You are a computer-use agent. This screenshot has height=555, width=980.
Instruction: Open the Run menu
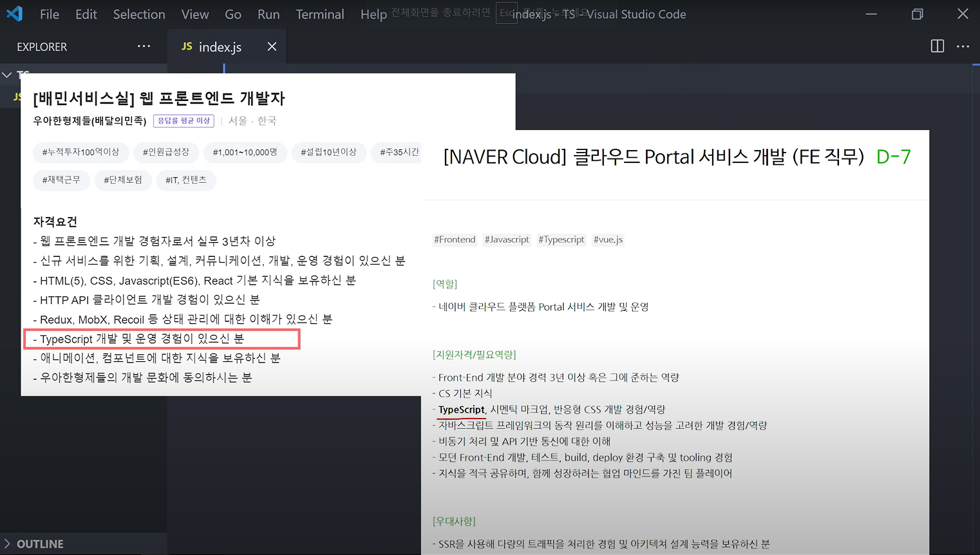[269, 14]
